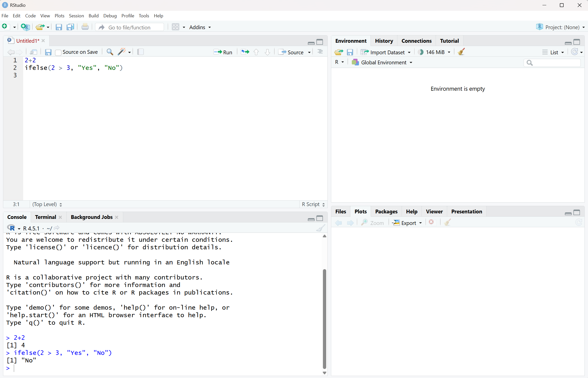The image size is (588, 378).
Task: Click the Compile Report notebook icon
Action: (x=141, y=52)
